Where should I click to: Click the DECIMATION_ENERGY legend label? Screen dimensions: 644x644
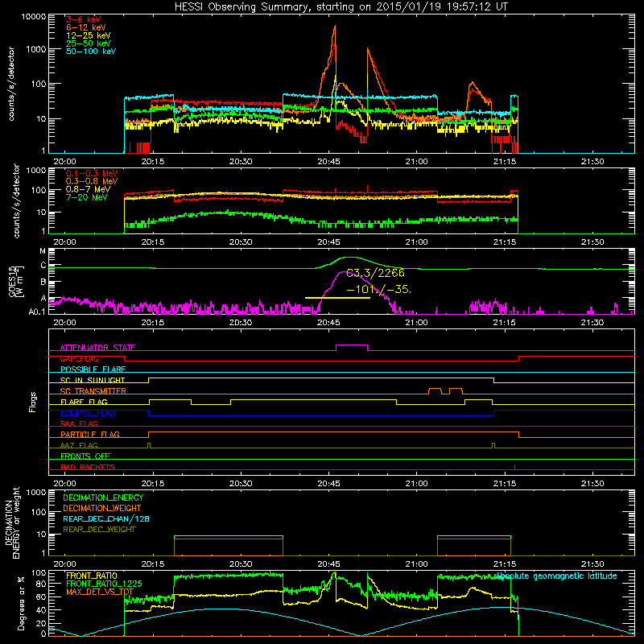[x=103, y=497]
